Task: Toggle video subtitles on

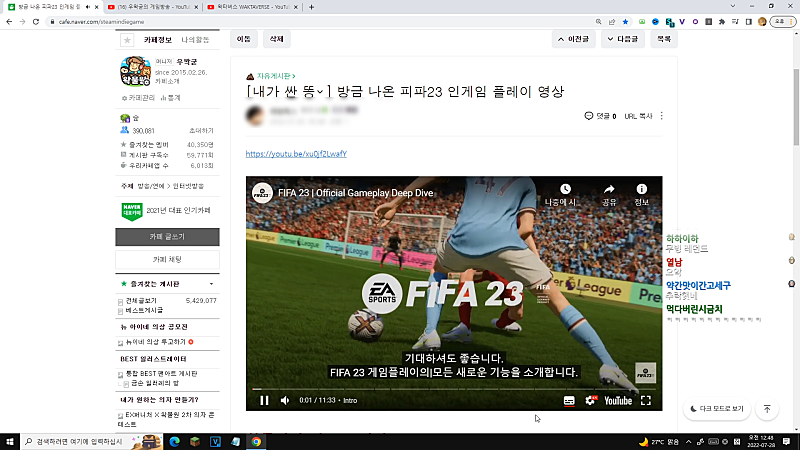Action: (x=569, y=401)
